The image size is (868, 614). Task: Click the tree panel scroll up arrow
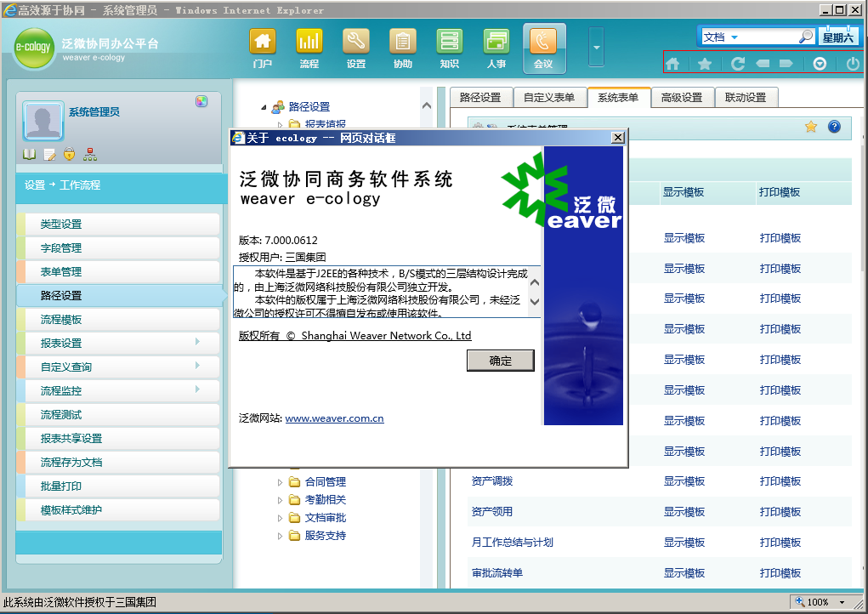point(427,105)
